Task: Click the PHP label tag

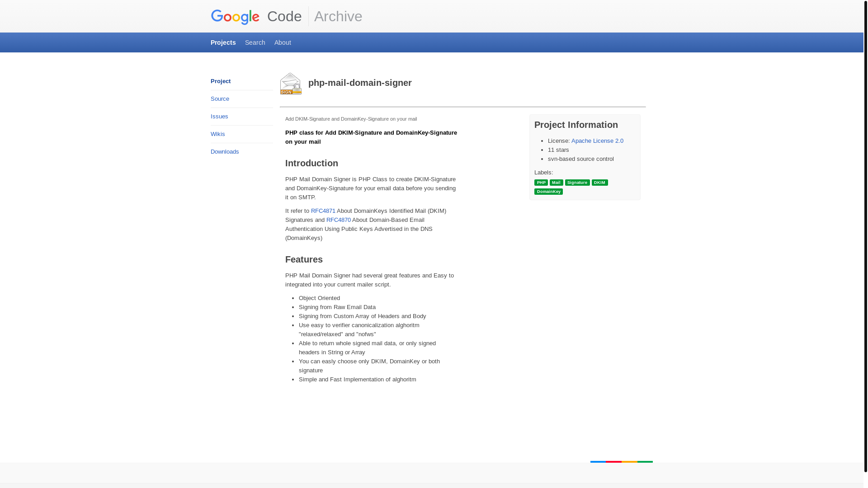Action: pos(541,183)
